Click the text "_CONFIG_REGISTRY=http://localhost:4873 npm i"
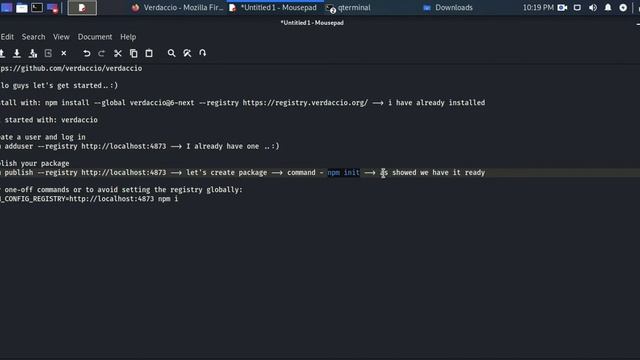Screen dimensions: 640x360 [89, 199]
